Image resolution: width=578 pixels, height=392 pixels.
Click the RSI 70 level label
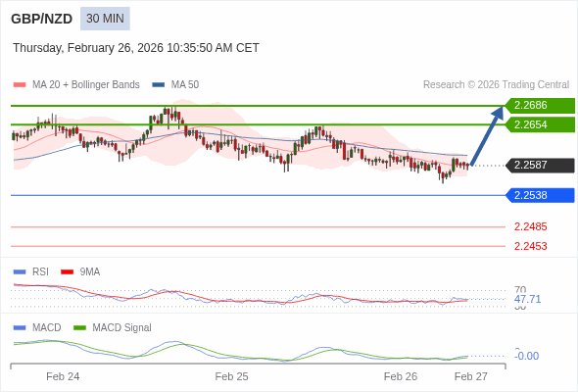point(520,290)
